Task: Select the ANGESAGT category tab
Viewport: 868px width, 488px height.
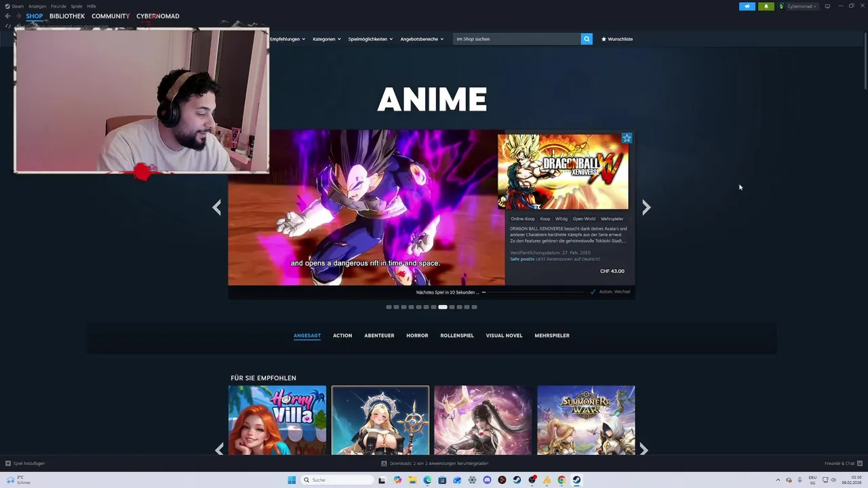Action: (307, 335)
